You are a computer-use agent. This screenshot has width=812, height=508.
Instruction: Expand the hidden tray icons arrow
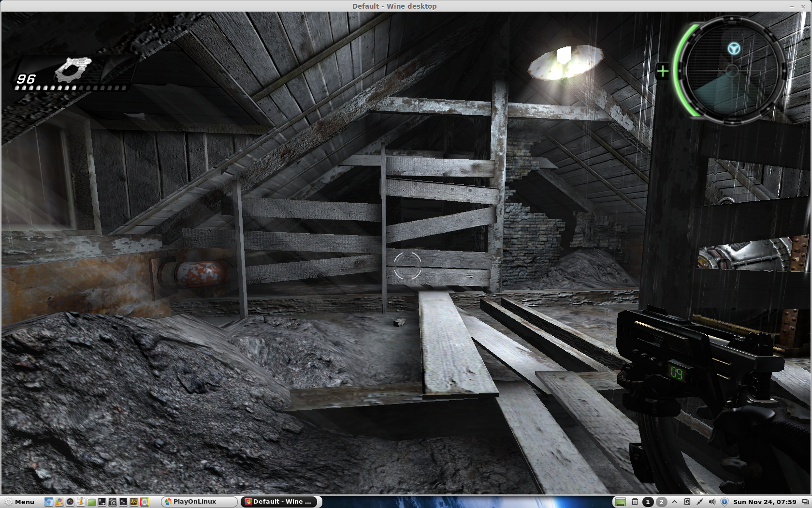(674, 502)
